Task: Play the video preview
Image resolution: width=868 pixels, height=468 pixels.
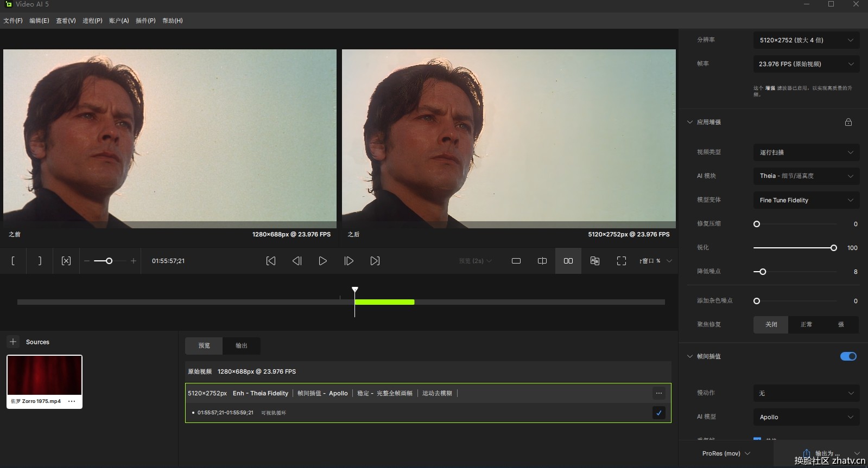Action: [x=322, y=261]
